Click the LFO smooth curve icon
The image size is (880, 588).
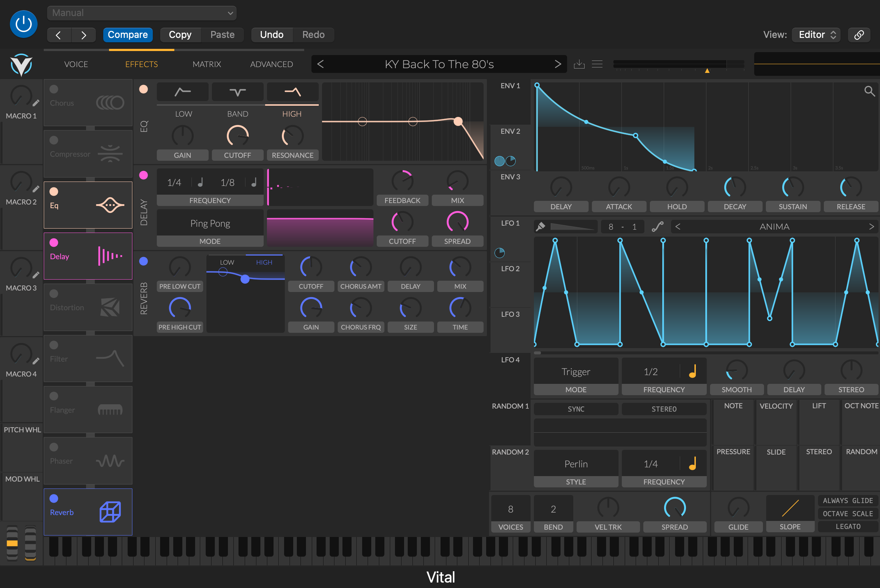(658, 226)
